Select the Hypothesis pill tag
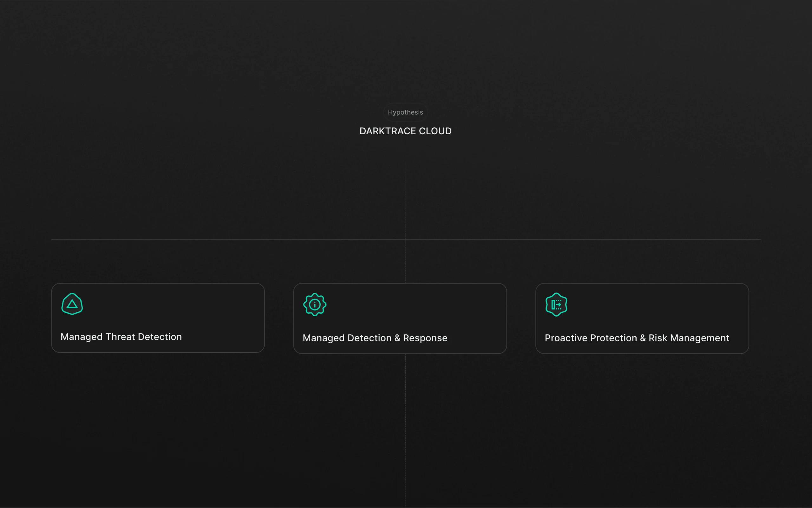Screen dimensions: 812x508 pyautogui.click(x=405, y=112)
